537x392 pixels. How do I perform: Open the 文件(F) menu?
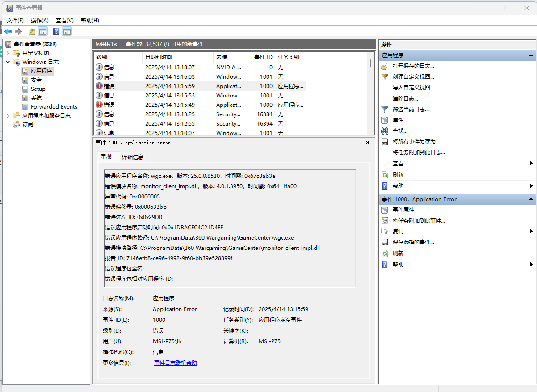coord(15,20)
